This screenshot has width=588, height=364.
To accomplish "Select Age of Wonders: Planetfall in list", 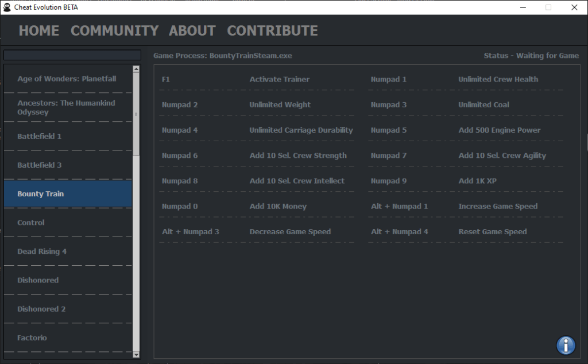I will pos(68,79).
